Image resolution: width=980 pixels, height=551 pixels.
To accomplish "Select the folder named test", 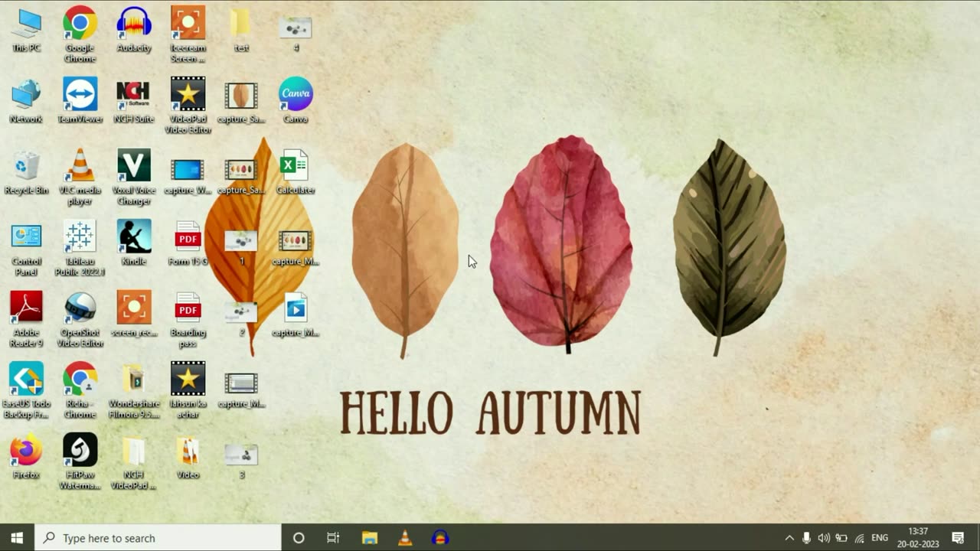I will click(241, 30).
